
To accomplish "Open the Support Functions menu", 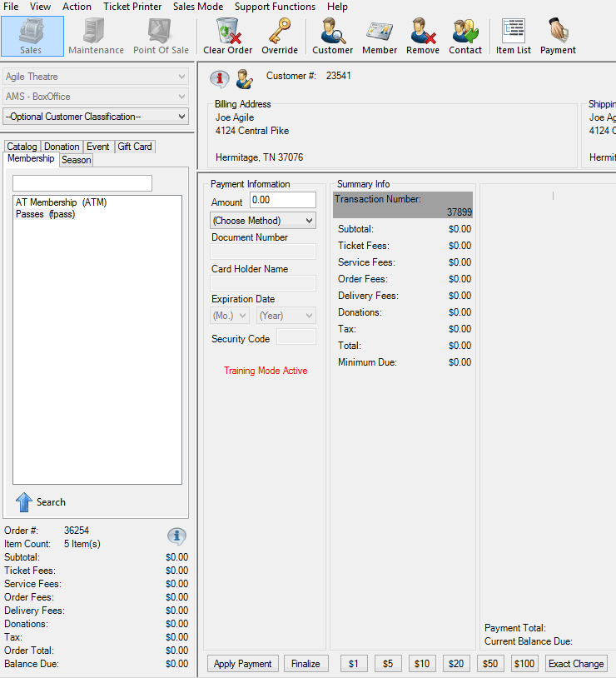I will 275,7.
